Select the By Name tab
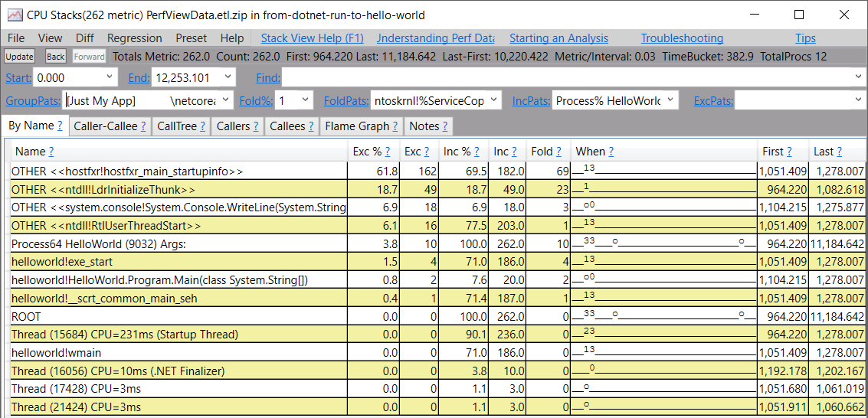This screenshot has height=418, width=868. [34, 126]
